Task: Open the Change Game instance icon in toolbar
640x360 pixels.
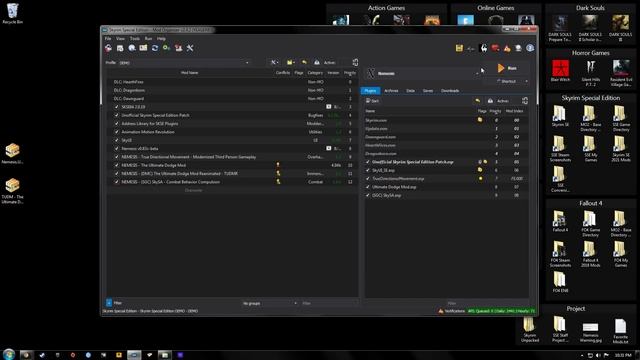Action: pyautogui.click(x=108, y=48)
